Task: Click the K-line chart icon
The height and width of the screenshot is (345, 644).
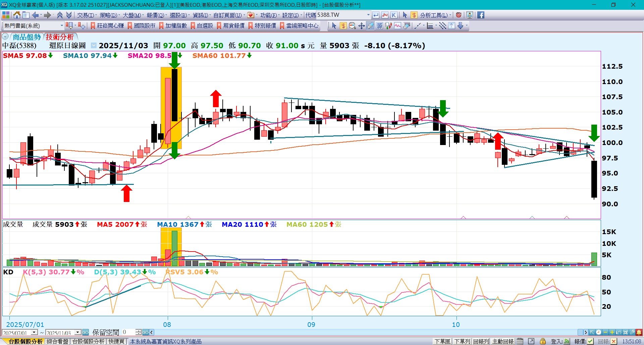Action: (x=394, y=15)
